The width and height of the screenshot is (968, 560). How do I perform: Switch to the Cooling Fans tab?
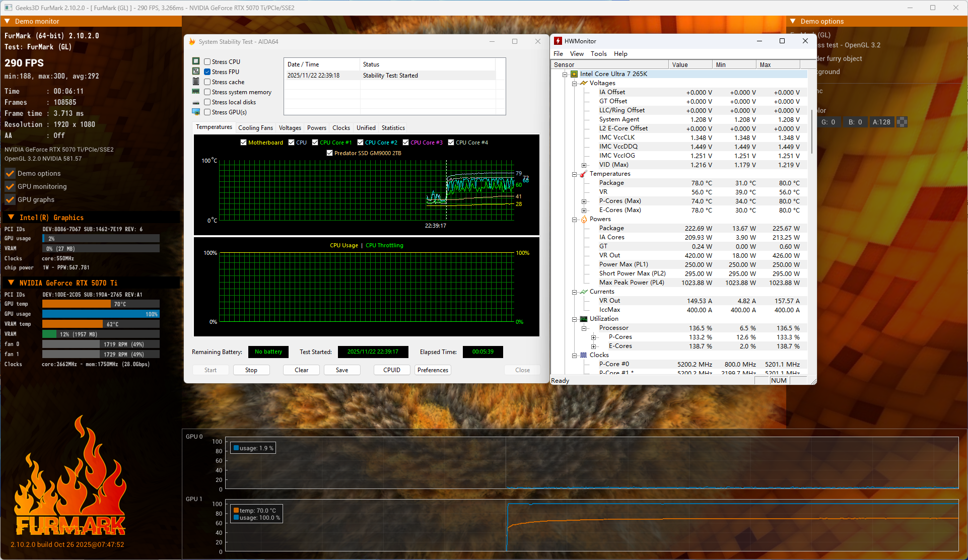pyautogui.click(x=255, y=128)
